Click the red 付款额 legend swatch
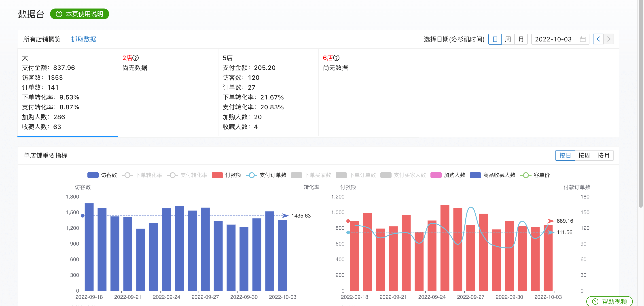 pyautogui.click(x=217, y=175)
